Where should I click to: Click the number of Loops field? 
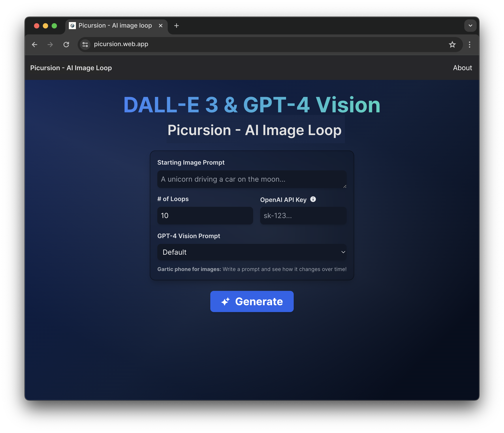tap(205, 216)
